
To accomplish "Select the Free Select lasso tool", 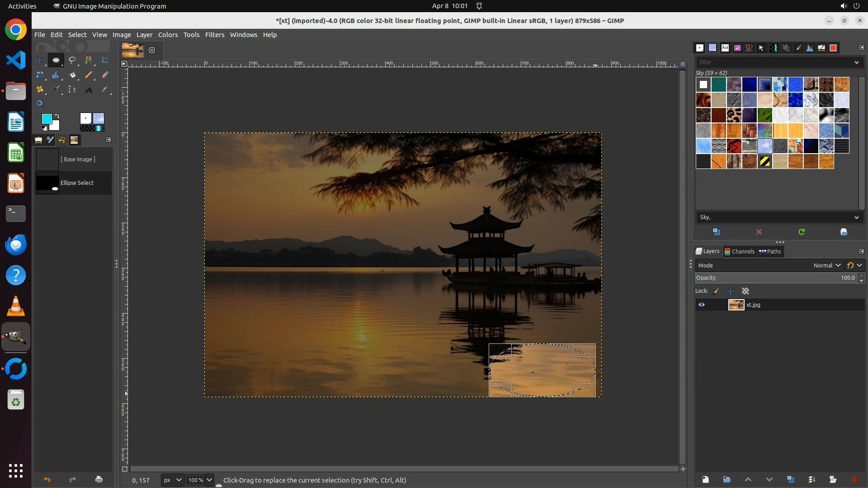I will [x=72, y=60].
